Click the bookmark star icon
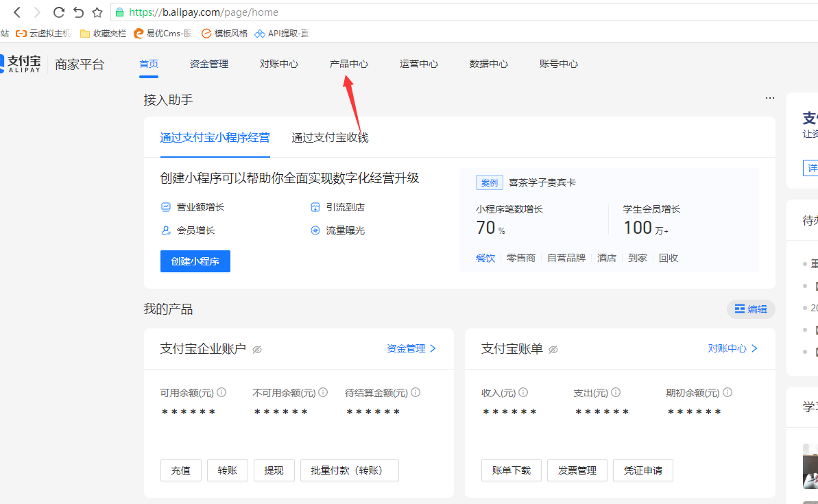This screenshot has height=504, width=818. (97, 12)
